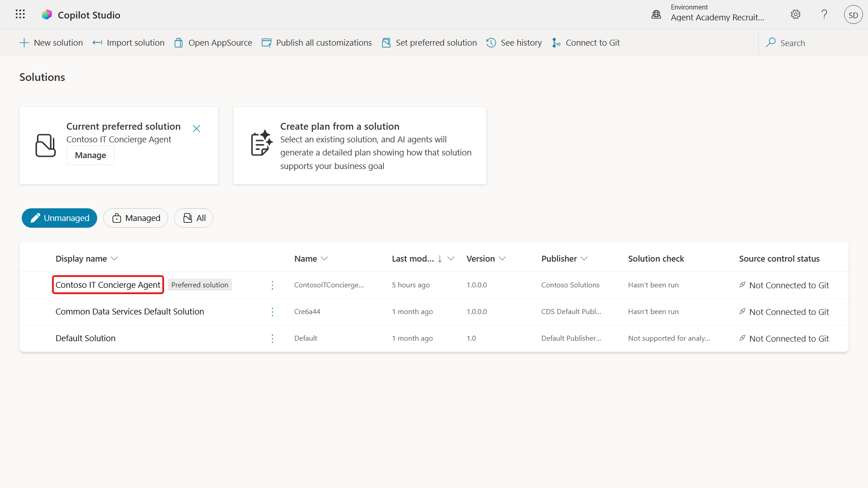This screenshot has height=488, width=868.
Task: Expand the Name column dropdown
Action: point(324,258)
